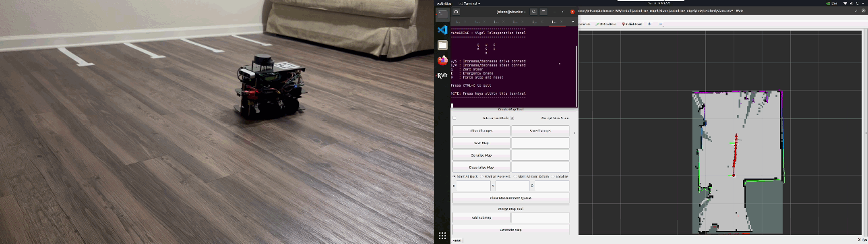Click the RViz window close button
Screen dimensions: 868x244
pos(864,10)
